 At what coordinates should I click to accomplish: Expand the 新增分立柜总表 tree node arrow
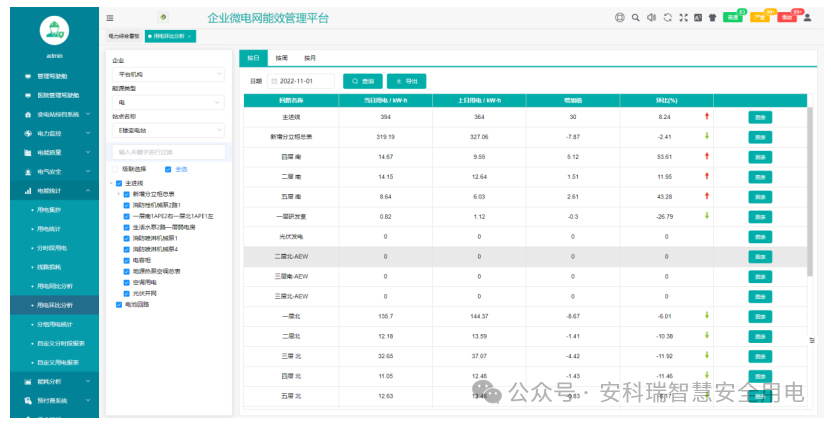pyautogui.click(x=119, y=194)
